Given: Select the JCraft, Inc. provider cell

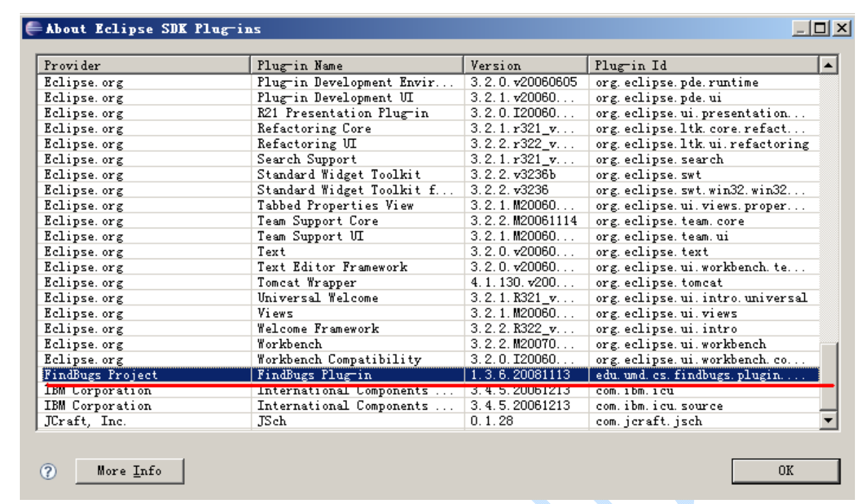Looking at the screenshot, I should [86, 421].
